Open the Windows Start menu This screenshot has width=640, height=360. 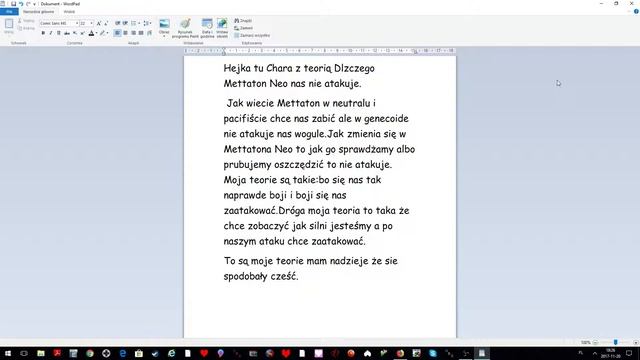(x=8, y=353)
